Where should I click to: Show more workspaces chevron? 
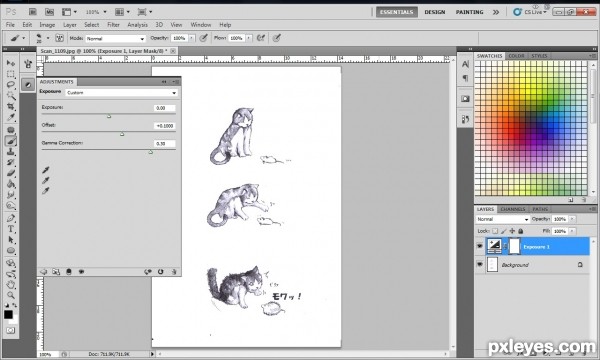[496, 12]
